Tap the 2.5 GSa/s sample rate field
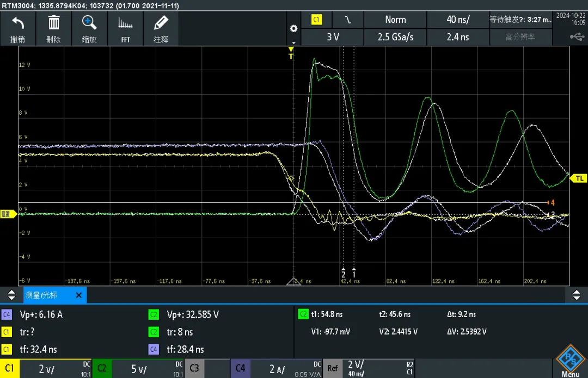The image size is (588, 378). point(395,37)
